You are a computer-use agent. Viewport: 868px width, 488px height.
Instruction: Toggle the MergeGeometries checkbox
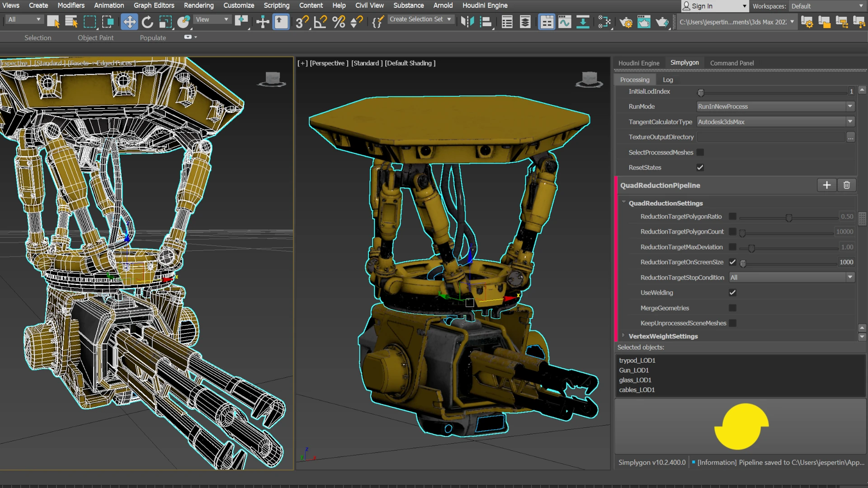click(733, 308)
